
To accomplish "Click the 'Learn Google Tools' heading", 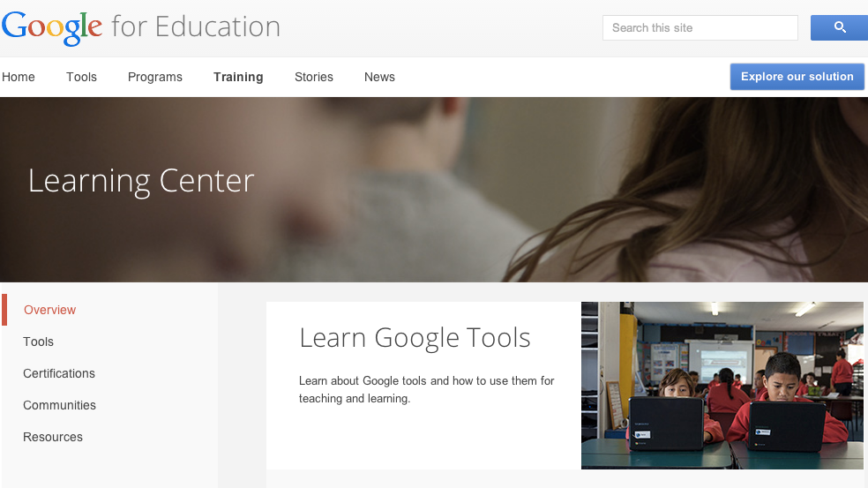I will [x=415, y=338].
